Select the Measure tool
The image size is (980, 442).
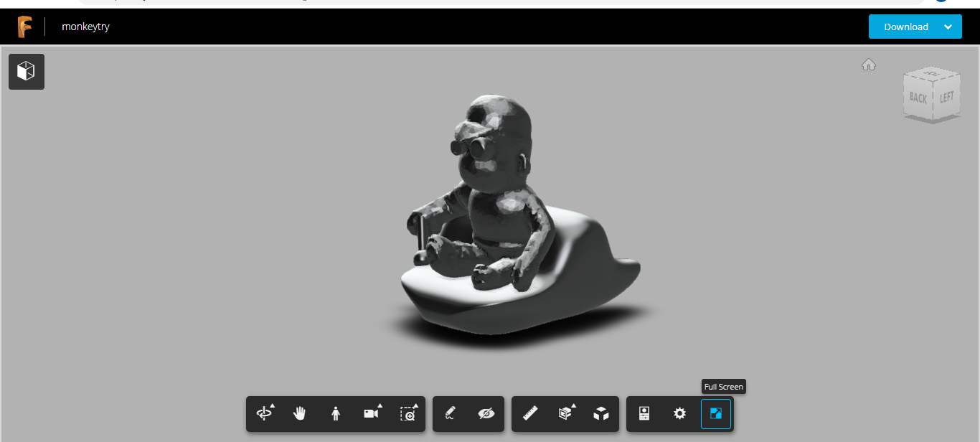point(531,413)
